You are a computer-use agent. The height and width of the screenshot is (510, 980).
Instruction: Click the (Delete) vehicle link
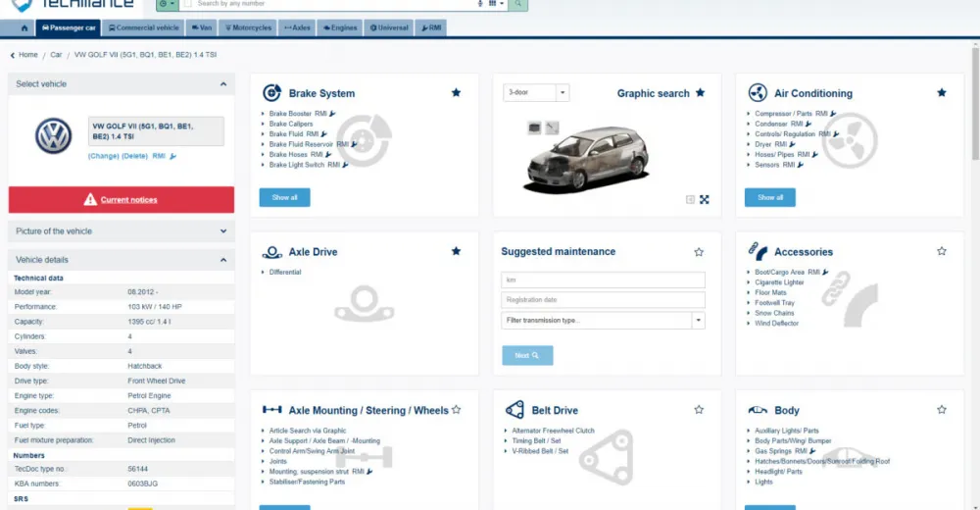click(x=134, y=156)
